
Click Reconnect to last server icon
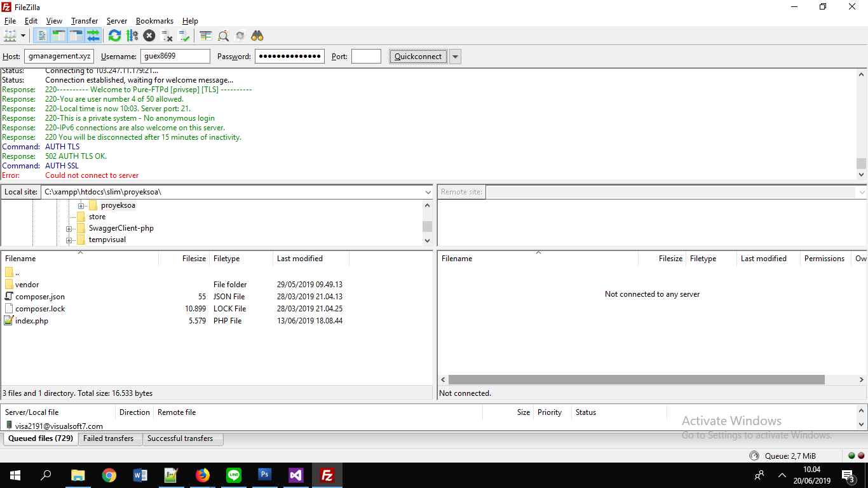coord(184,36)
